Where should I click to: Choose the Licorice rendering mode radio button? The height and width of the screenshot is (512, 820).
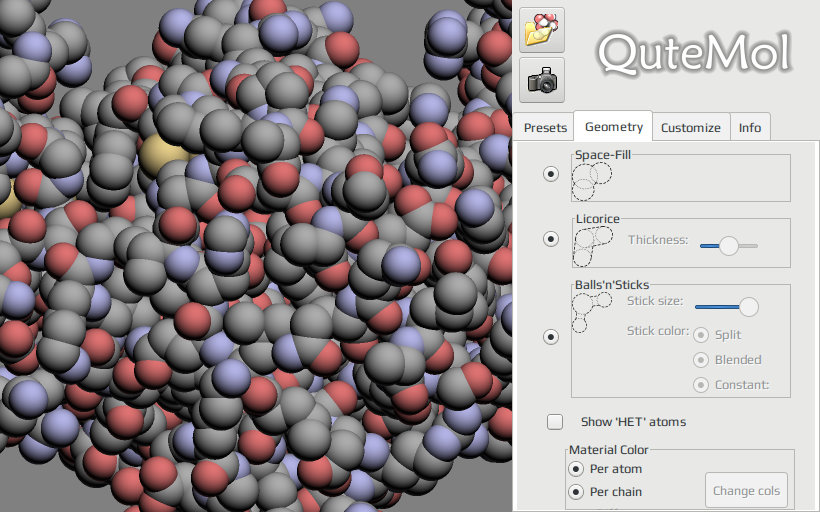pyautogui.click(x=551, y=239)
